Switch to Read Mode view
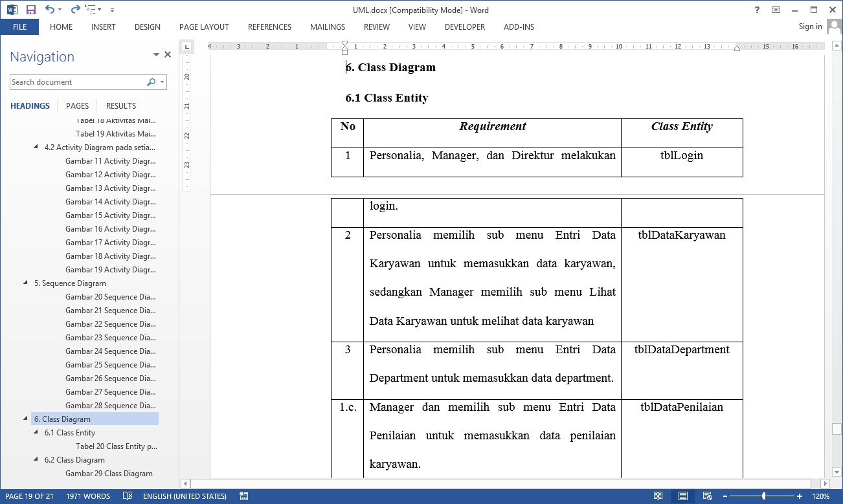 (x=658, y=496)
